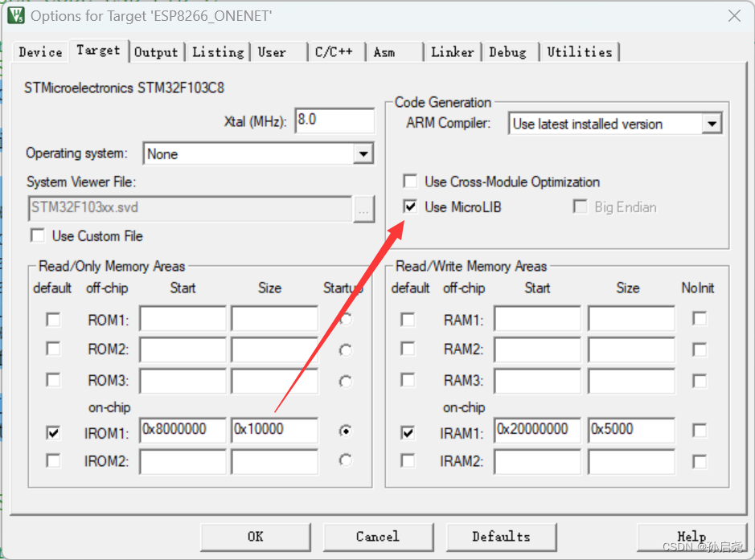This screenshot has width=755, height=560.
Task: Click the browse button beside System Viewer File
Action: click(363, 209)
